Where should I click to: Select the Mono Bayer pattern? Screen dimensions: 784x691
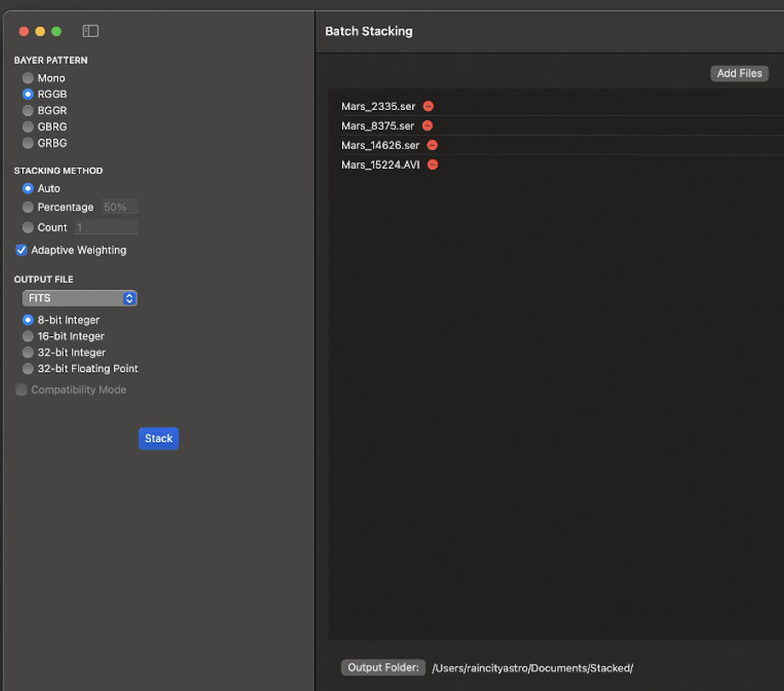pos(28,78)
